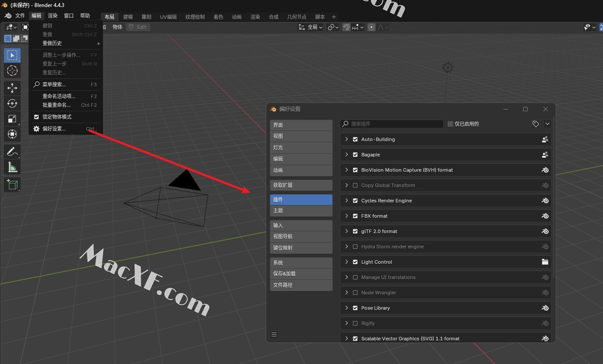Click the Light Control folder icon

pyautogui.click(x=545, y=262)
